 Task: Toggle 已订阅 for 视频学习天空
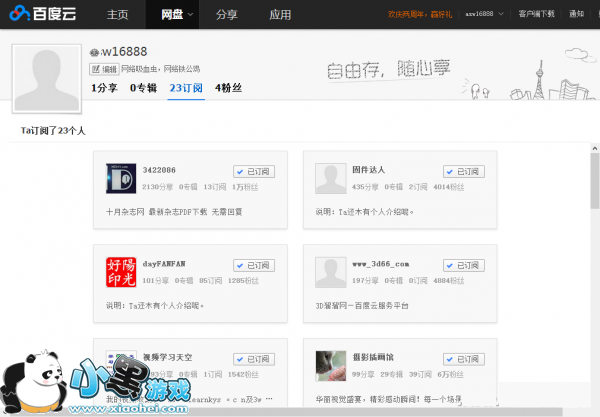(x=254, y=359)
